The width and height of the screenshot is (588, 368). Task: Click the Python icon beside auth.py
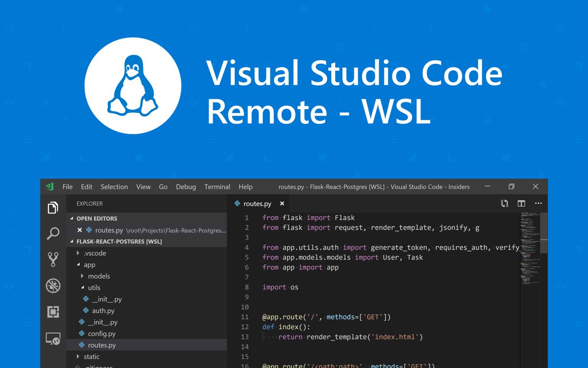pyautogui.click(x=86, y=311)
